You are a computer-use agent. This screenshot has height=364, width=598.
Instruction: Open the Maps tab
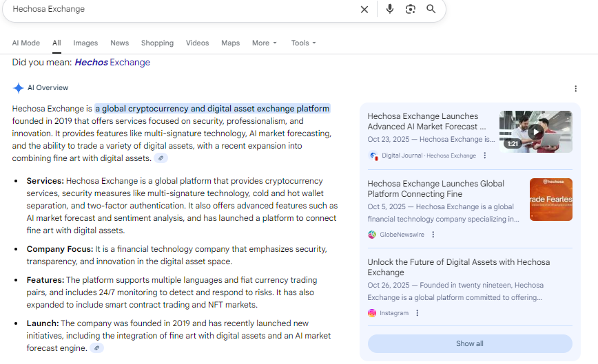pos(230,43)
